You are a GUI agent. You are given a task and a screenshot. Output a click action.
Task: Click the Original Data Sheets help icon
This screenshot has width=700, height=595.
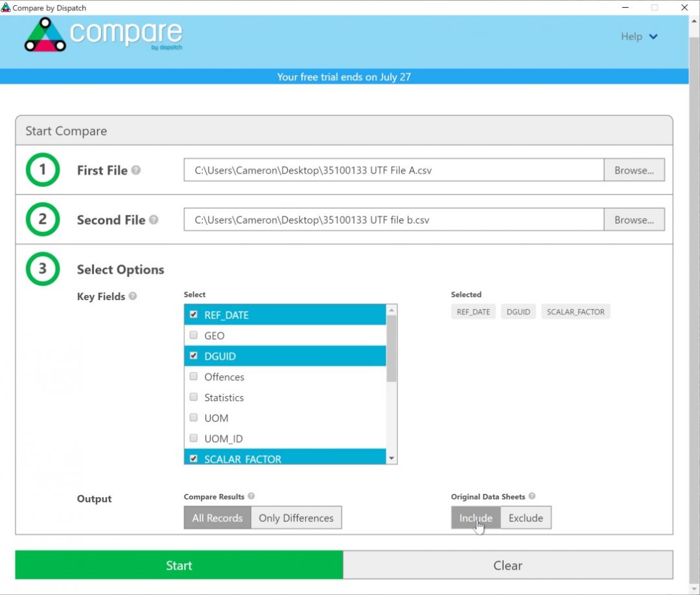pos(532,496)
